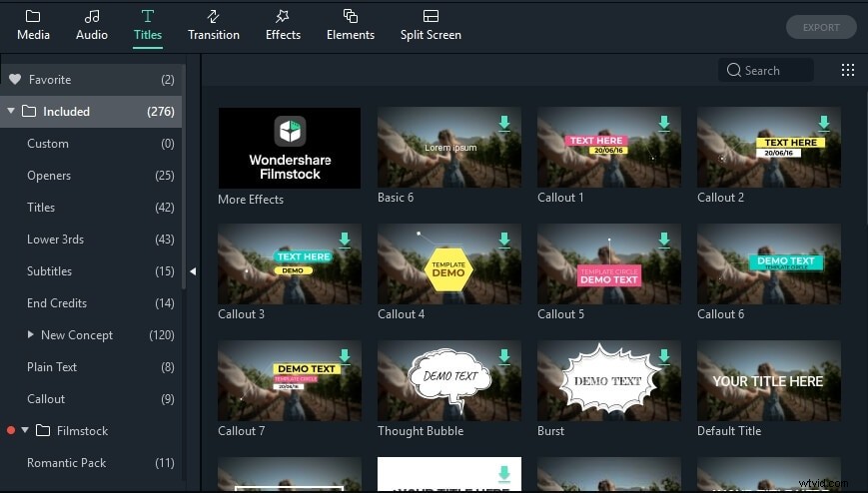Image resolution: width=868 pixels, height=493 pixels.
Task: Select the Default Title thumbnail
Action: [769, 380]
